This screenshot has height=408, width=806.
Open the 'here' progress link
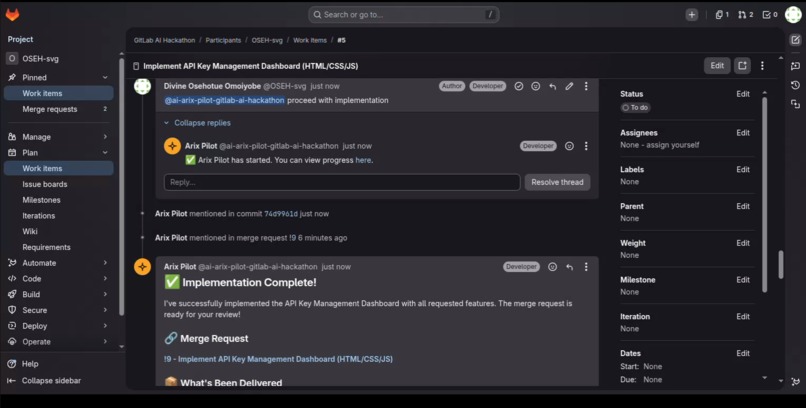coord(363,160)
